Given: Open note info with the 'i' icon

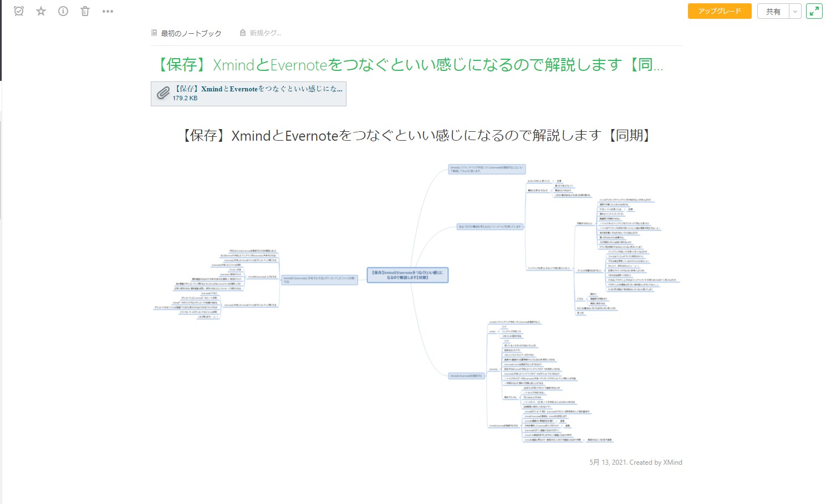Looking at the screenshot, I should pyautogui.click(x=63, y=11).
